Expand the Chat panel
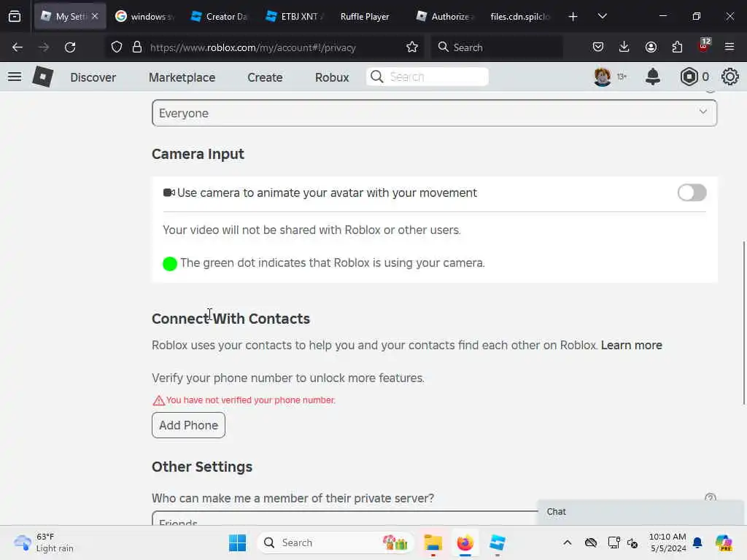Screen dimensions: 747x560 pyautogui.click(x=640, y=512)
